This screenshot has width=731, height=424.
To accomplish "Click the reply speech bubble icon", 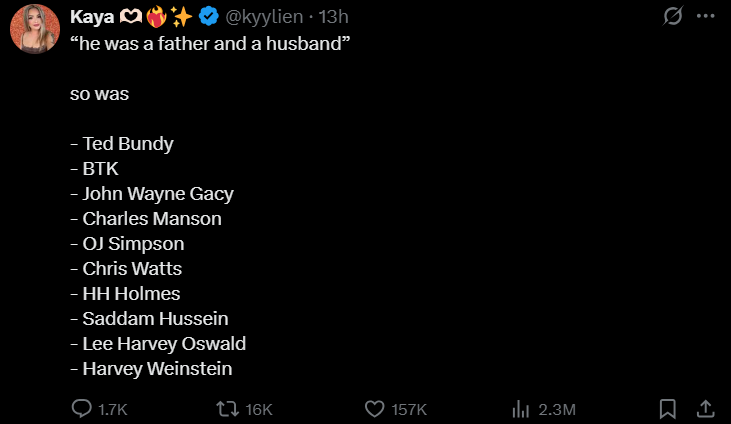I will coord(82,409).
